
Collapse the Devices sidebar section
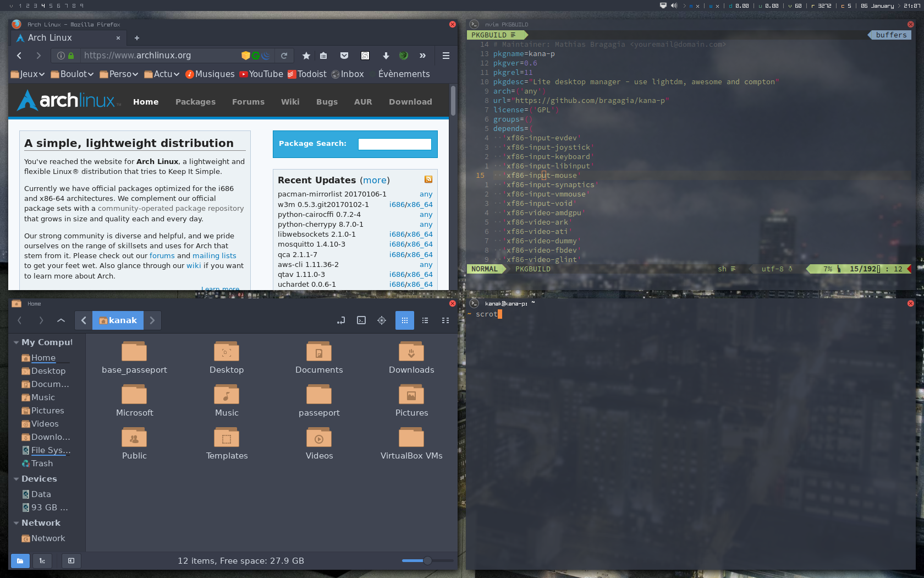[16, 479]
